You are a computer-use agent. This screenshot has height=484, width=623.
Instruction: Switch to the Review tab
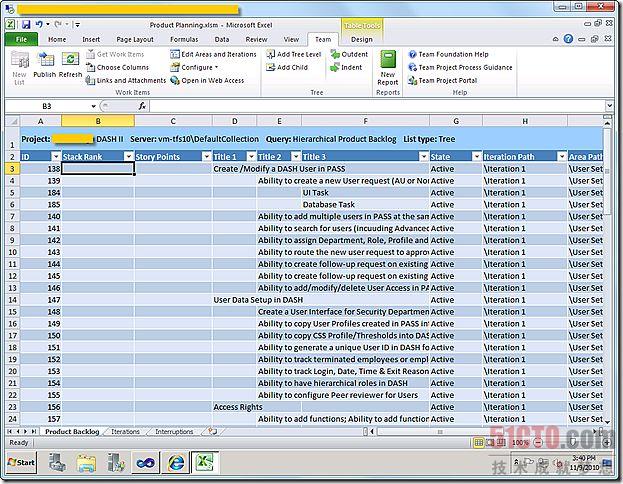[x=256, y=39]
